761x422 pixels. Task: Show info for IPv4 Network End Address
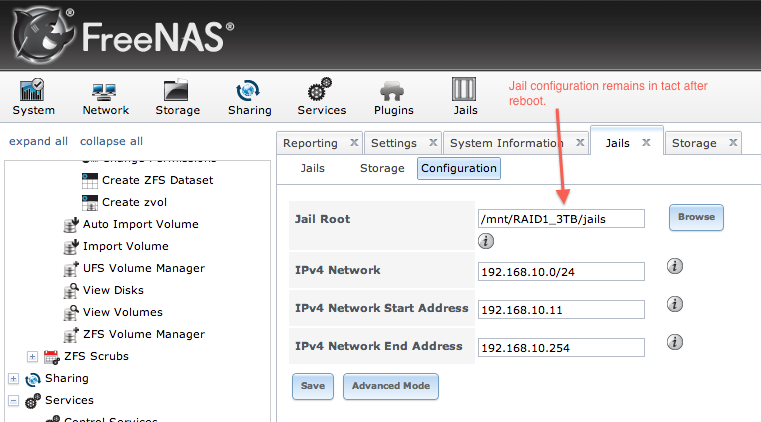point(675,342)
